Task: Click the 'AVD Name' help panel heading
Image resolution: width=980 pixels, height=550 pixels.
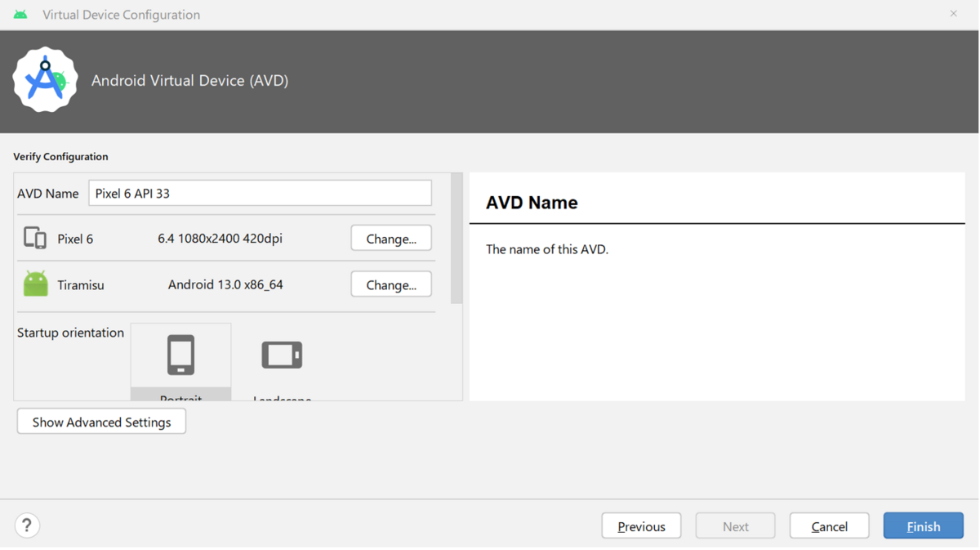Action: point(532,203)
